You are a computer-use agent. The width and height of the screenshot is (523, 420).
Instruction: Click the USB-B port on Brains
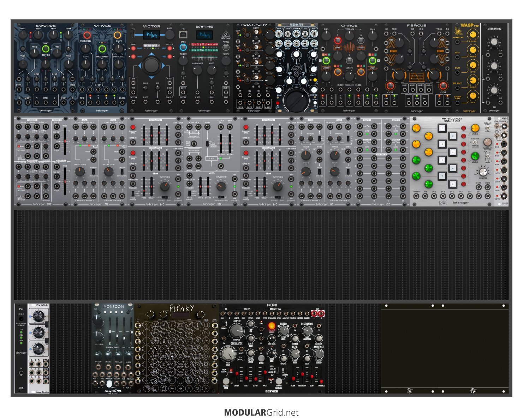[x=183, y=35]
